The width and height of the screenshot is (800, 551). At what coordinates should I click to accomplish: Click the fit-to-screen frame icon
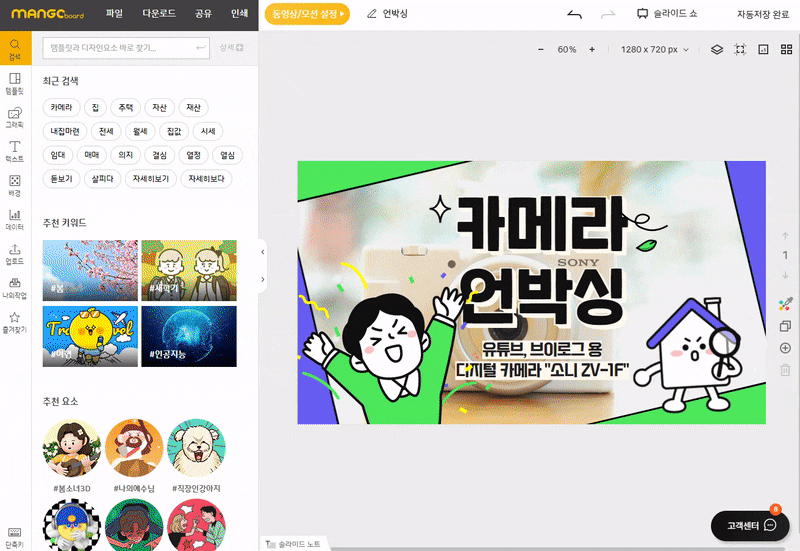pyautogui.click(x=740, y=49)
